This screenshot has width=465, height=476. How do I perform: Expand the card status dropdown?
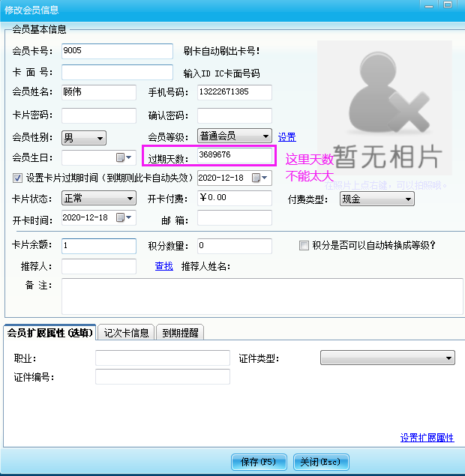(130, 199)
